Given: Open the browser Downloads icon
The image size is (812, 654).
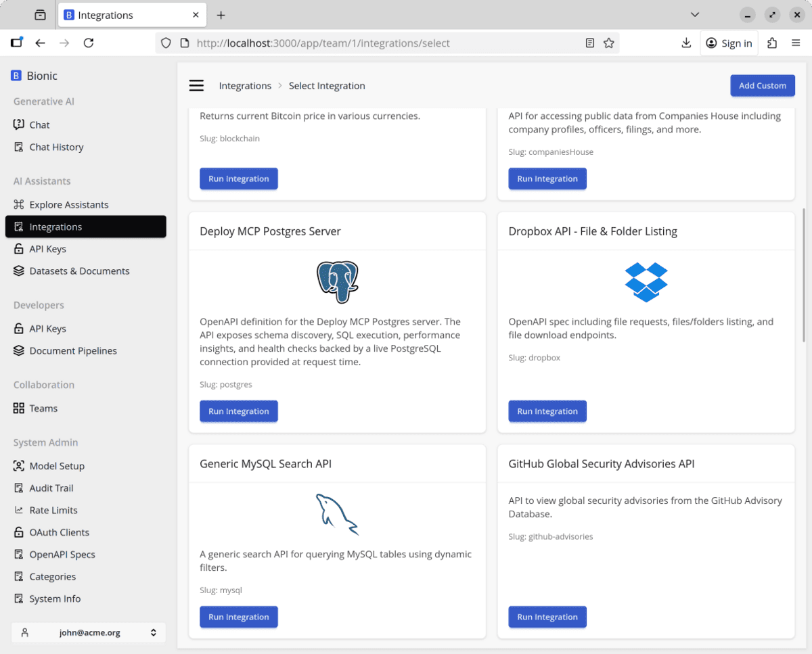Looking at the screenshot, I should click(686, 43).
